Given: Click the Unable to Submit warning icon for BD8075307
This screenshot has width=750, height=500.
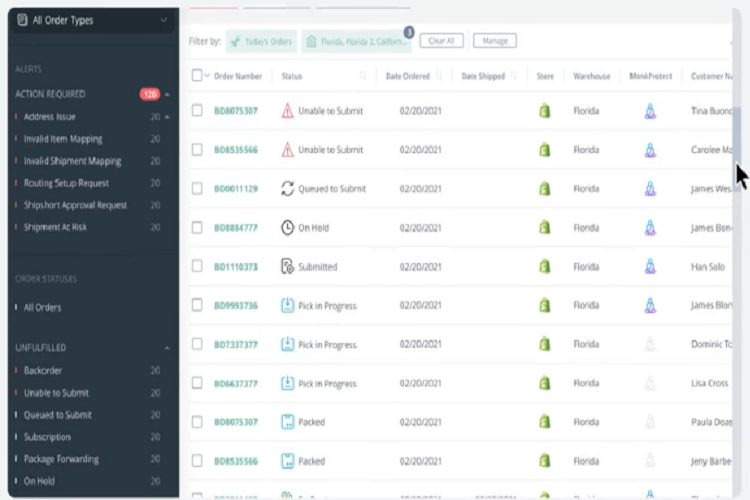Looking at the screenshot, I should pos(287,111).
